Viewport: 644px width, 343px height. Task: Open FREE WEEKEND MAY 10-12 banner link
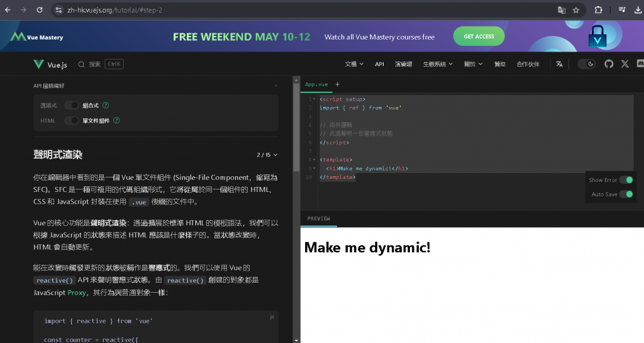point(241,37)
